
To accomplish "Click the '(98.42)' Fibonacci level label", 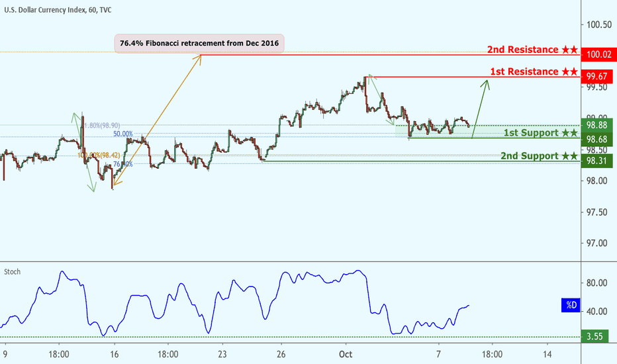I will (x=110, y=156).
